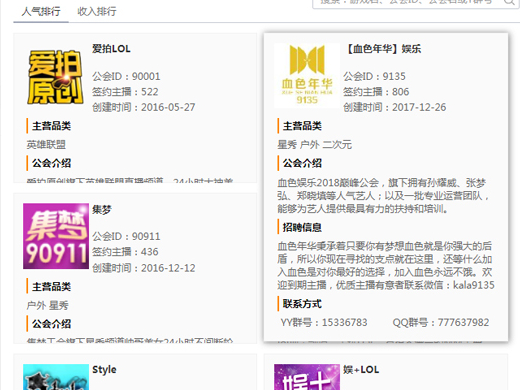
Task: Click the 爱拍LOL guild title
Action: [x=111, y=49]
